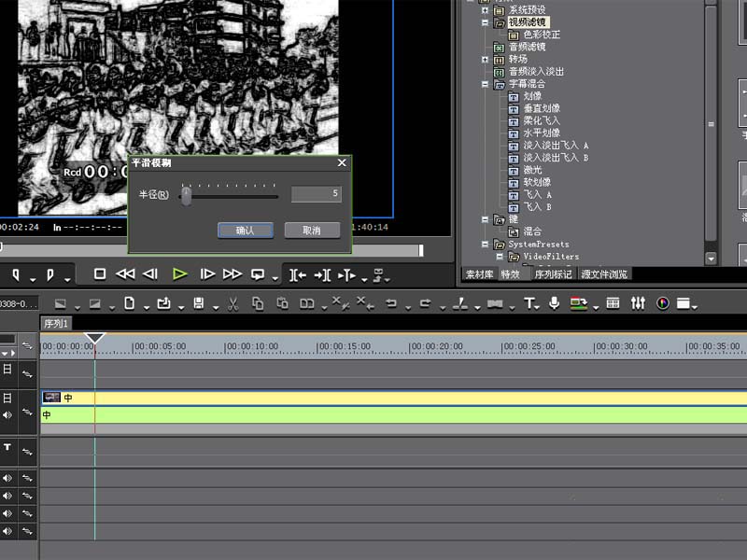Click the fast forward button
This screenshot has height=560, width=747.
tap(232, 274)
